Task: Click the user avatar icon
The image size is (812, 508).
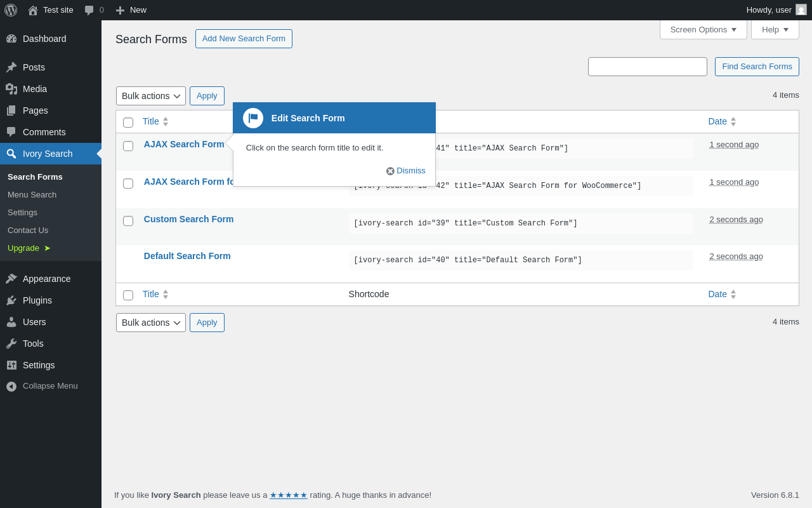Action: click(801, 10)
